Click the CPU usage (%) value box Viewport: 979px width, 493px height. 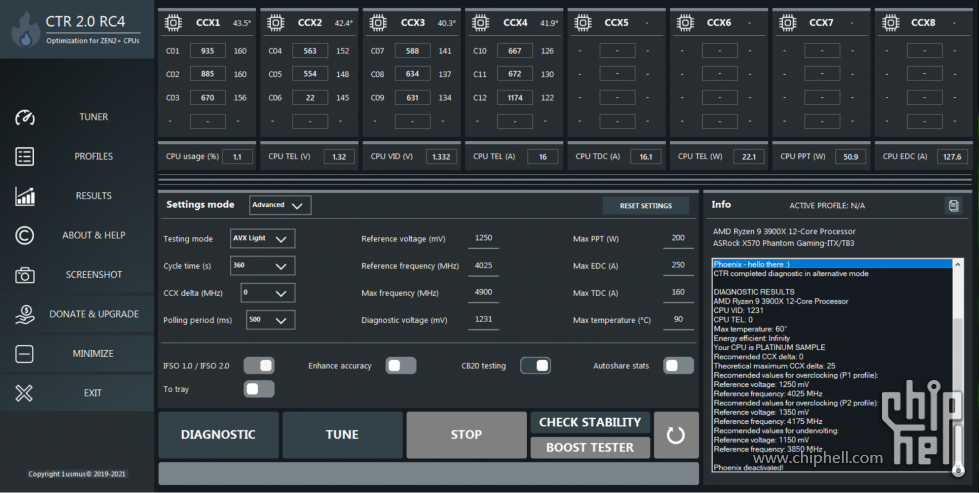pos(237,157)
